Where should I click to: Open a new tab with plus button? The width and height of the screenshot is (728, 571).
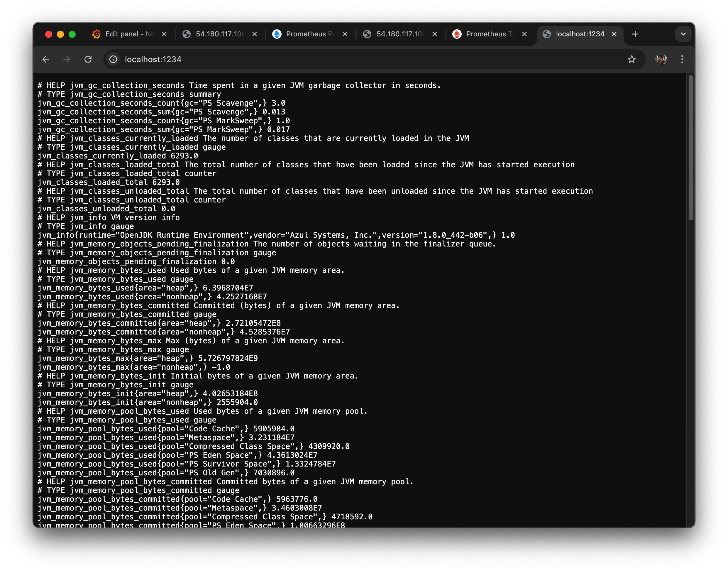pos(635,34)
